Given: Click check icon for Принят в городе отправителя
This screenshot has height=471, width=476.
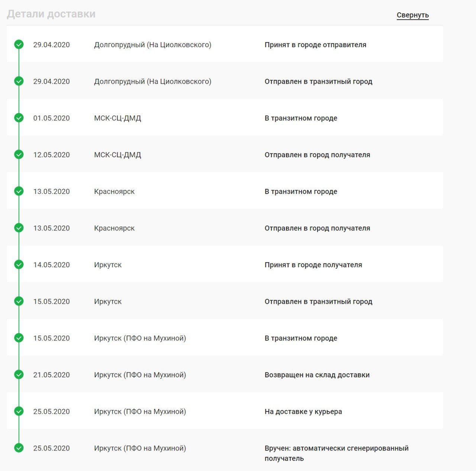Looking at the screenshot, I should tap(19, 45).
